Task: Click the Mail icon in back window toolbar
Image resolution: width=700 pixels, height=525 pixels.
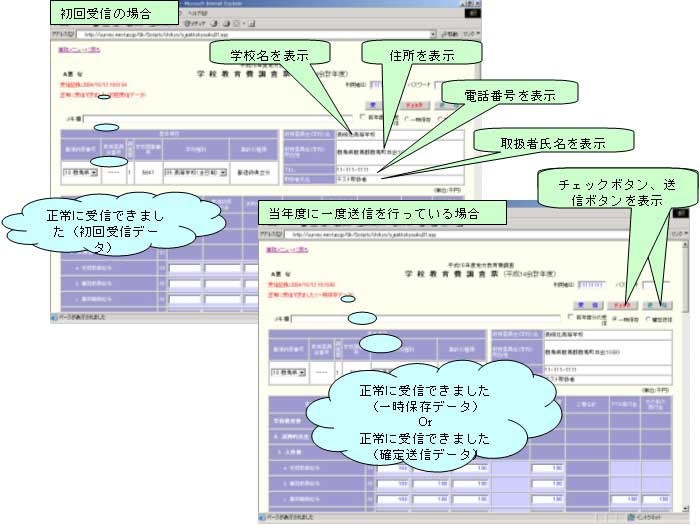Action: pyautogui.click(x=227, y=23)
